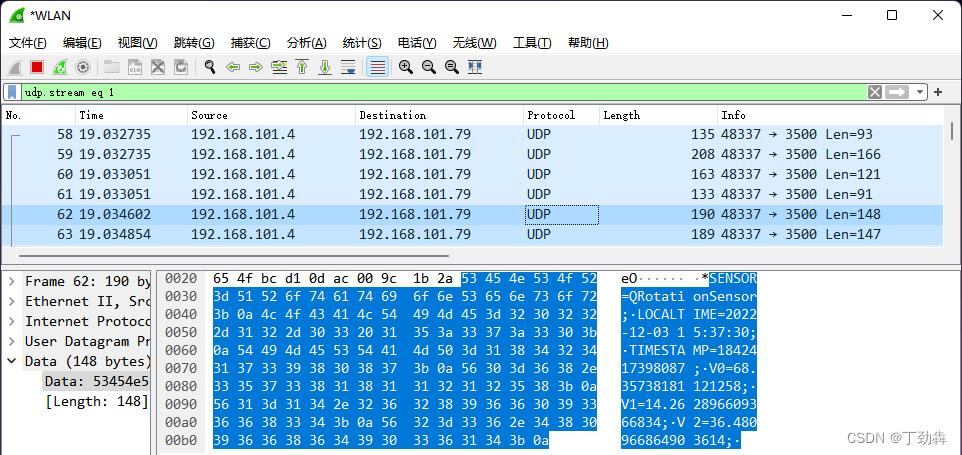
Task: Open a capture file folder icon
Action: click(x=112, y=67)
